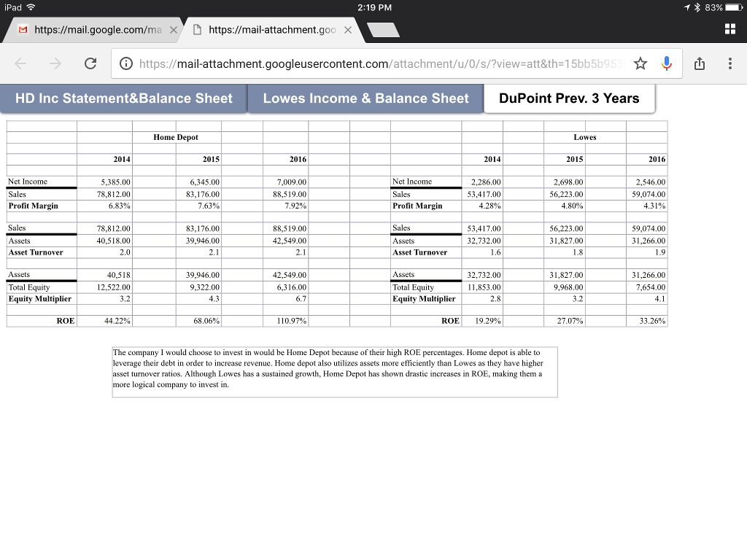The width and height of the screenshot is (747, 560).
Task: Open site info icon in address bar
Action: coord(125,63)
